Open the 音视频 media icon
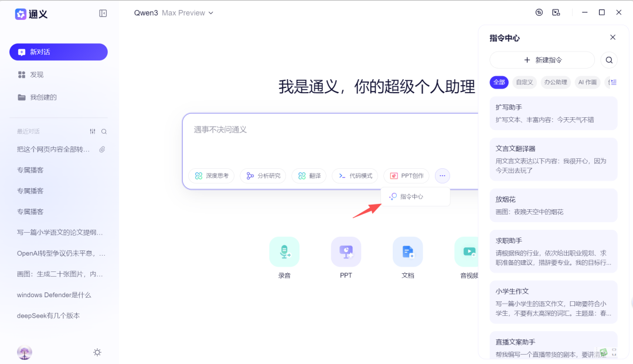Screen dimensions: 633x364 tap(468, 251)
